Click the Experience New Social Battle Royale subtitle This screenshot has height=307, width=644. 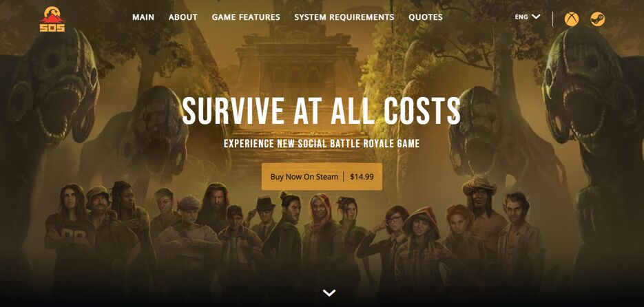click(x=322, y=144)
